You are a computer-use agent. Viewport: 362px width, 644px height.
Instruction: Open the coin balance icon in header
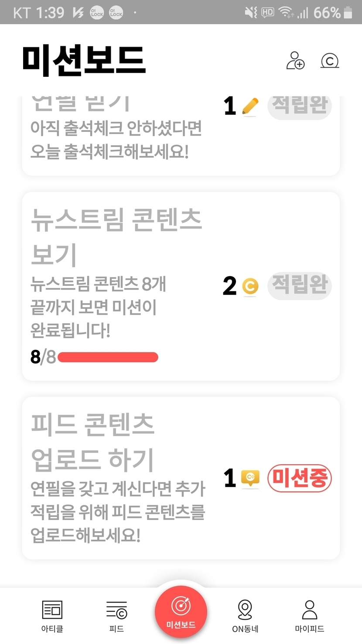(330, 61)
